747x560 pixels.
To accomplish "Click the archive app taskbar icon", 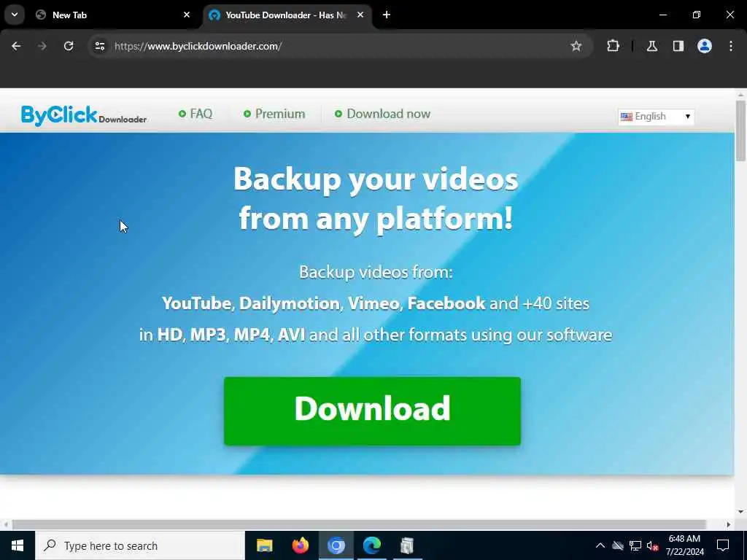I will click(407, 545).
